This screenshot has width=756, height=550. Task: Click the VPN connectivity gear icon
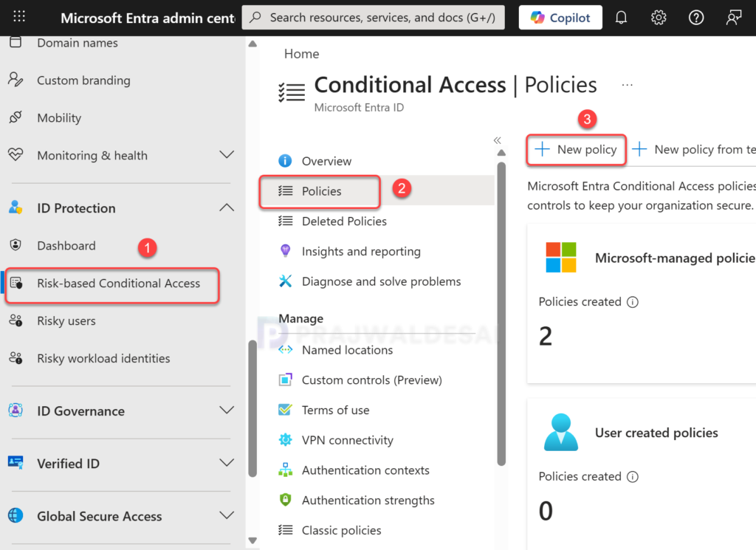(x=285, y=439)
